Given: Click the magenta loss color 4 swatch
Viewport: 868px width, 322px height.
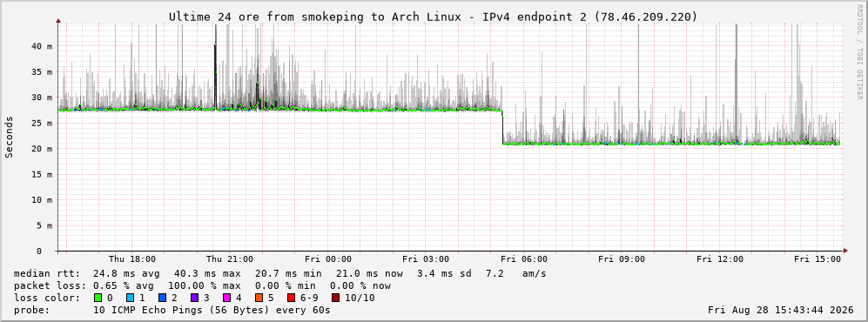Looking at the screenshot, I should [225, 299].
